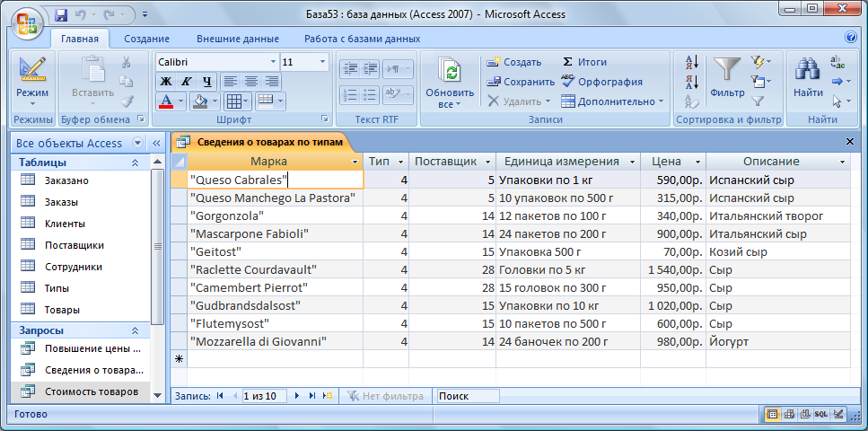Toggle italic К formatting

(x=186, y=82)
